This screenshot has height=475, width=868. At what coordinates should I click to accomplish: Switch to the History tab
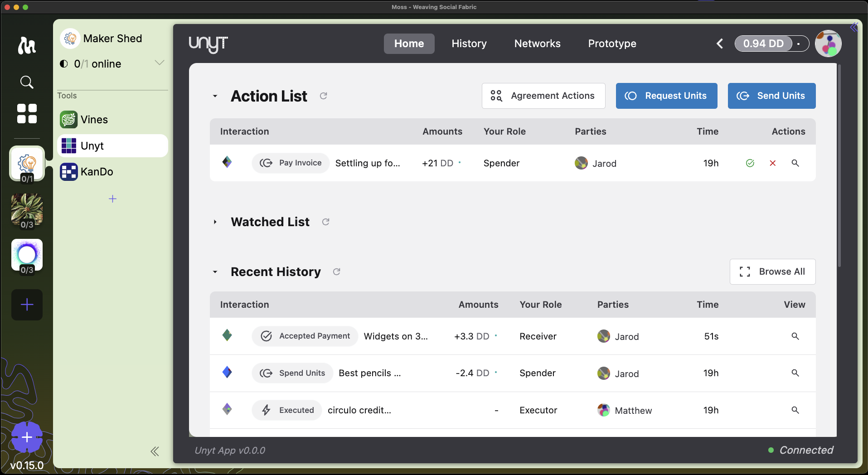click(469, 44)
